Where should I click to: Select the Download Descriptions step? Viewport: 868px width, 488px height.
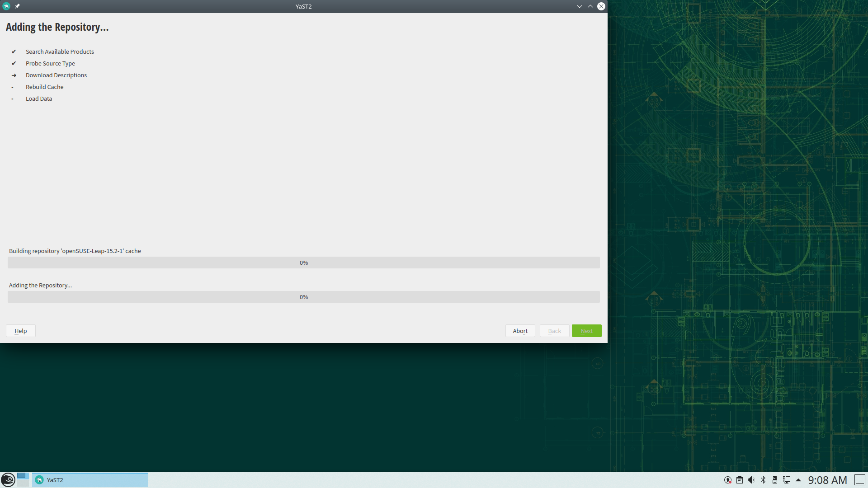tap(56, 75)
